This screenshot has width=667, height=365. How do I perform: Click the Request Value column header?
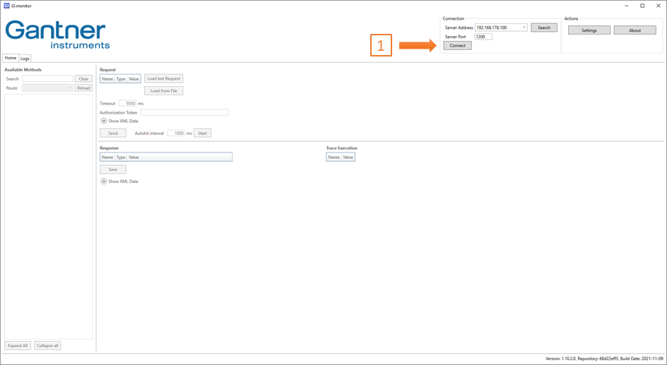[134, 79]
